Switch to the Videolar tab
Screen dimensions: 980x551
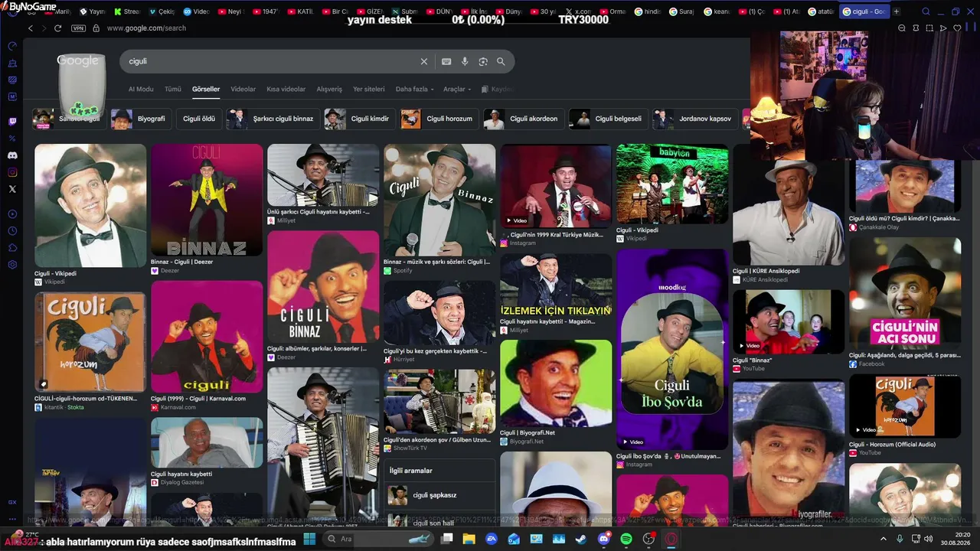click(243, 90)
